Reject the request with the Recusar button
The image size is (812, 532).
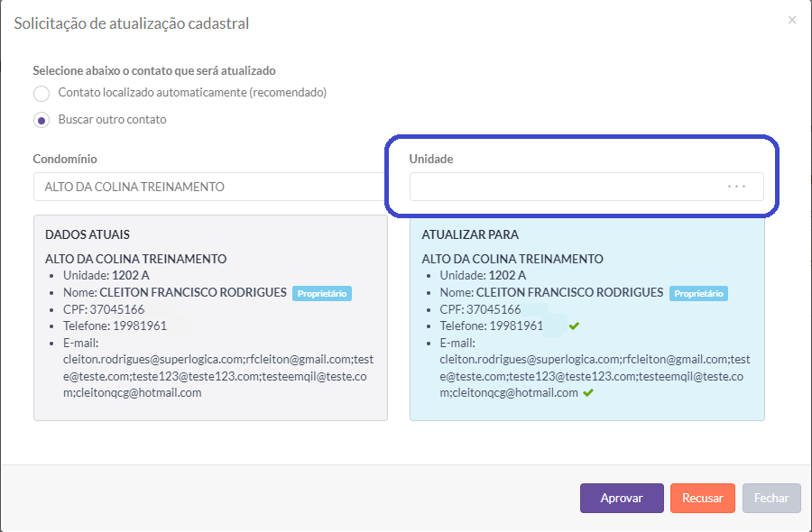703,498
